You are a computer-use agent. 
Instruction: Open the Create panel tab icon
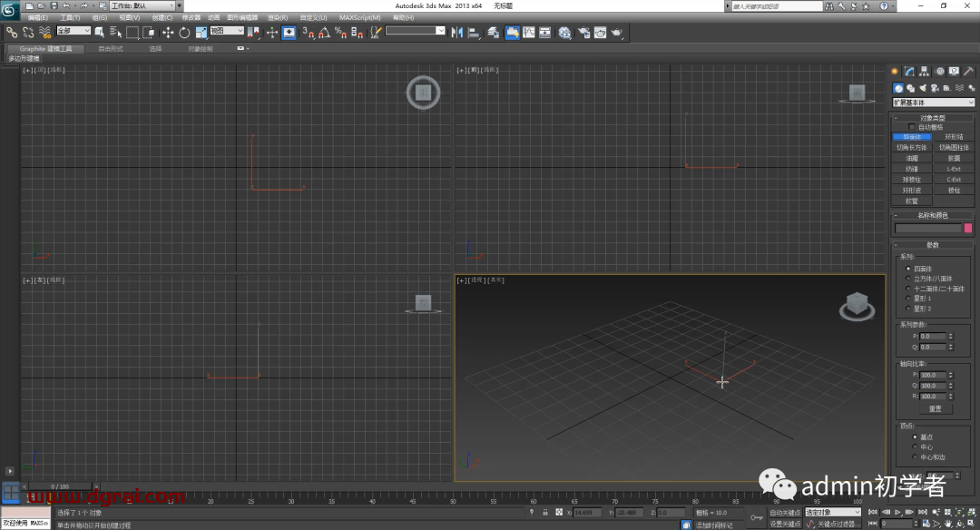[x=895, y=72]
